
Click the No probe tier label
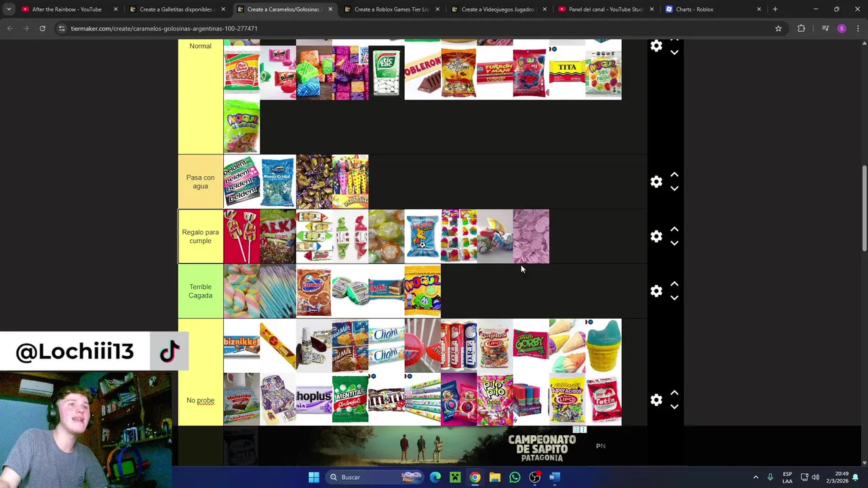tap(200, 400)
